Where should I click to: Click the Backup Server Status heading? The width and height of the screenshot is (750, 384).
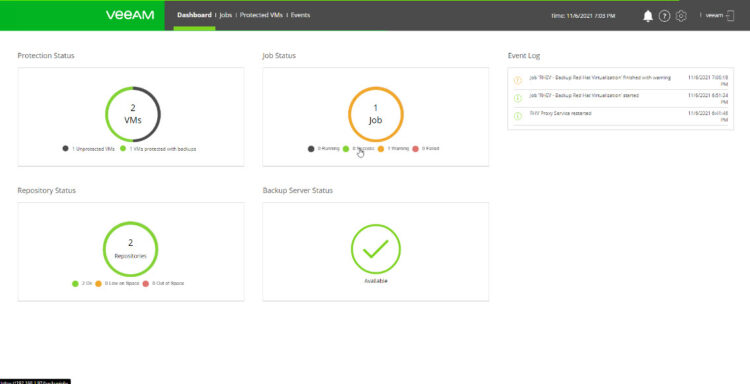(298, 190)
